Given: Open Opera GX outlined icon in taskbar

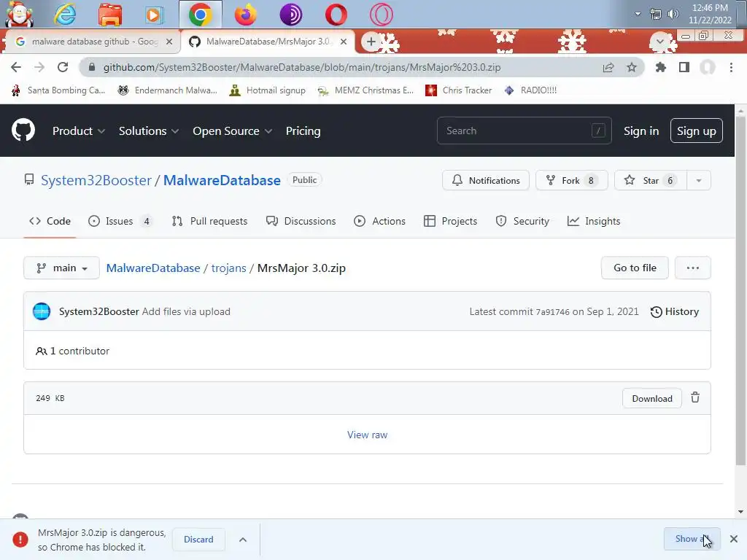Looking at the screenshot, I should pyautogui.click(x=381, y=15).
